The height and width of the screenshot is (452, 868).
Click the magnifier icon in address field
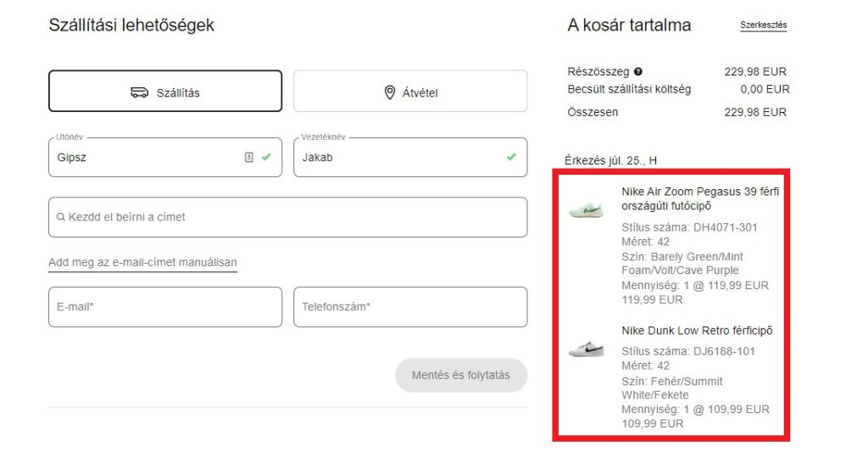[x=61, y=217]
